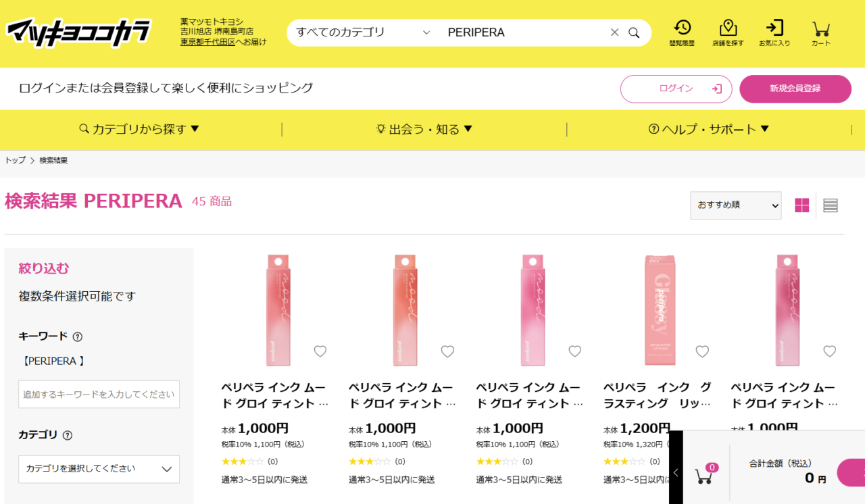The width and height of the screenshot is (865, 504).
Task: Open the second product image
Action: [405, 310]
